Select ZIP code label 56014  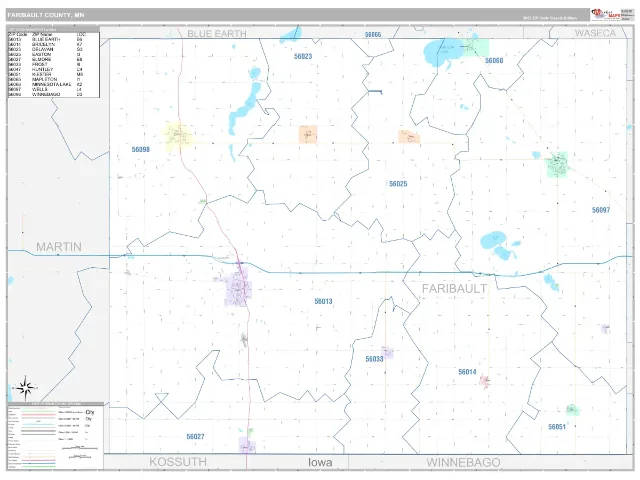(467, 372)
